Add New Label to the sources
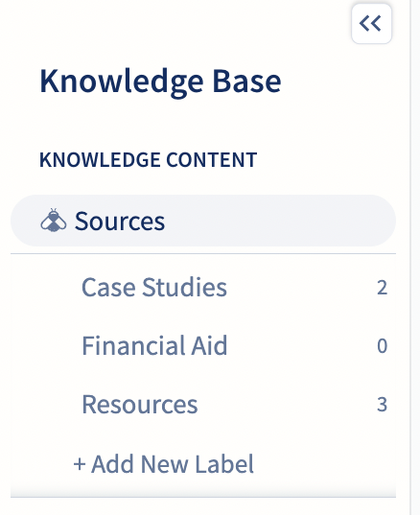 point(164,464)
